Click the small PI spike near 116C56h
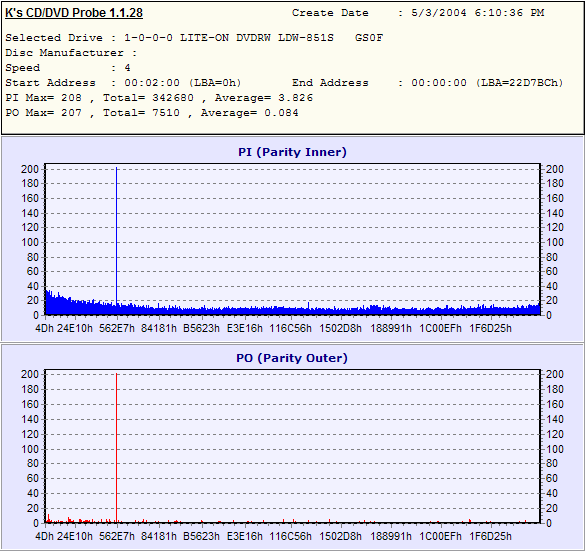 click(309, 305)
